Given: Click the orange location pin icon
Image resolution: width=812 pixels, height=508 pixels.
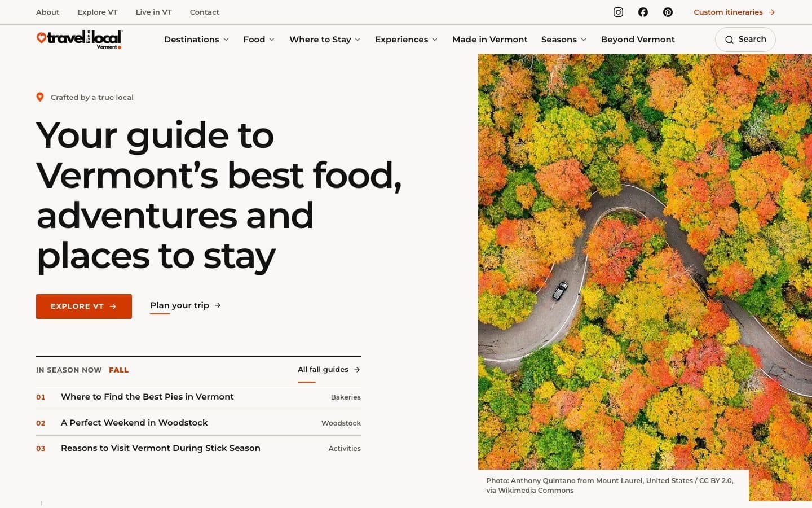Looking at the screenshot, I should (40, 97).
